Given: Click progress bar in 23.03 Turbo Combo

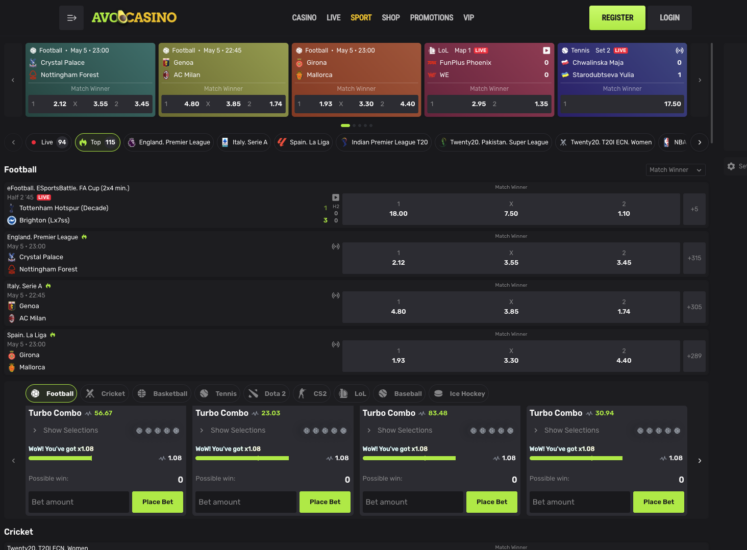Looking at the screenshot, I should [242, 458].
